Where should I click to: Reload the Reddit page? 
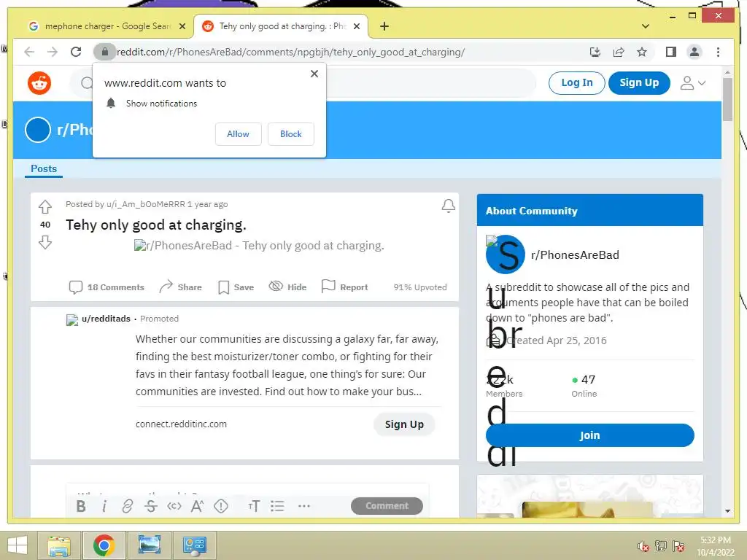(76, 52)
